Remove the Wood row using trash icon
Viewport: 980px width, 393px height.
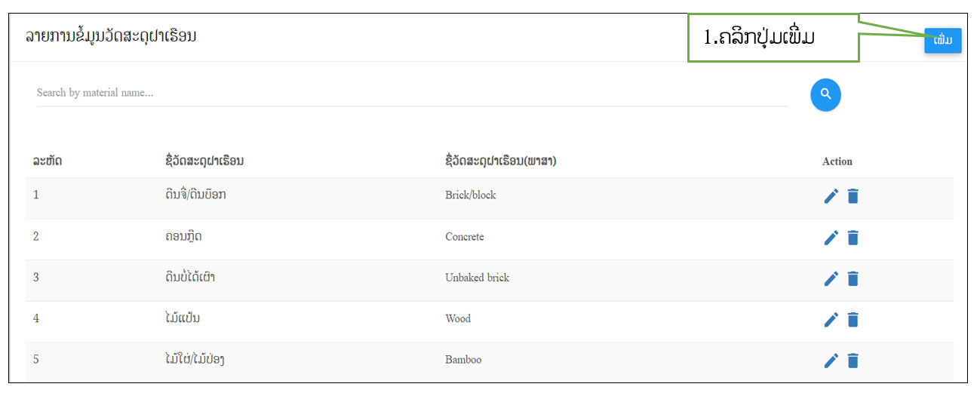853,319
